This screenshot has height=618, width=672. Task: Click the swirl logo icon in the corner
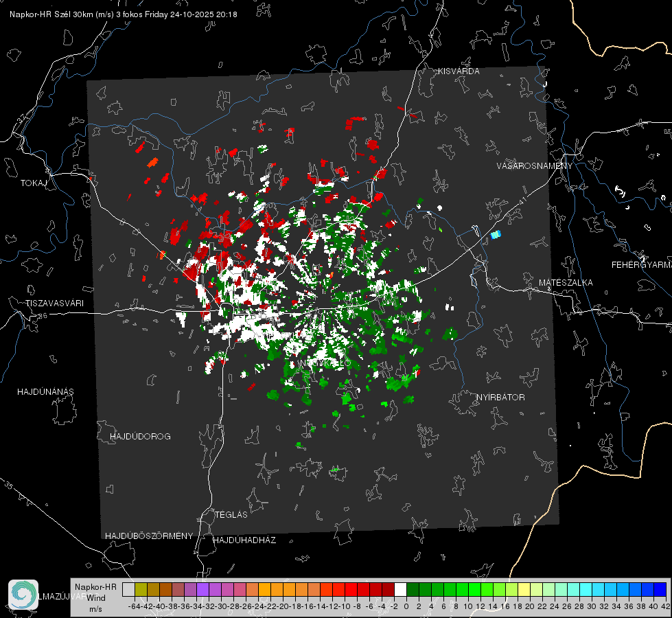click(x=23, y=595)
